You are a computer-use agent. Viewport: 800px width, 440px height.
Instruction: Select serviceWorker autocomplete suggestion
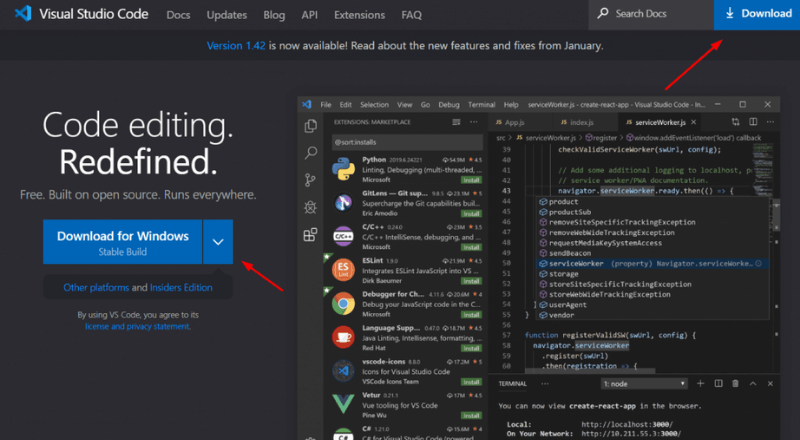pyautogui.click(x=653, y=264)
